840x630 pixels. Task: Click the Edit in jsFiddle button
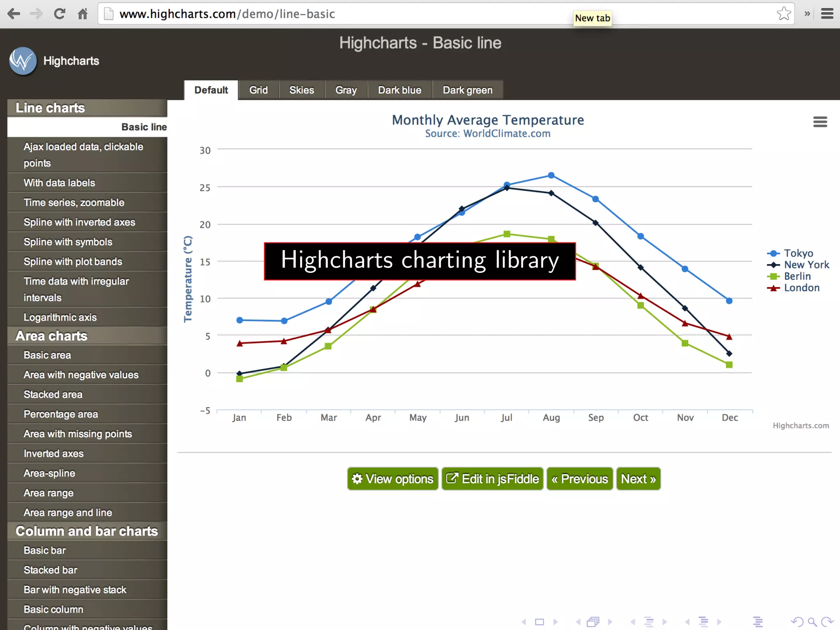[x=493, y=479]
